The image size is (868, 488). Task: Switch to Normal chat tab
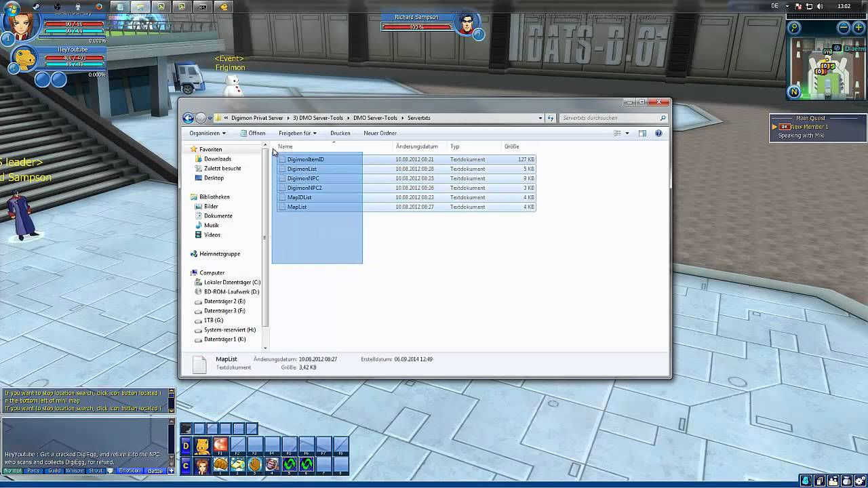12,470
